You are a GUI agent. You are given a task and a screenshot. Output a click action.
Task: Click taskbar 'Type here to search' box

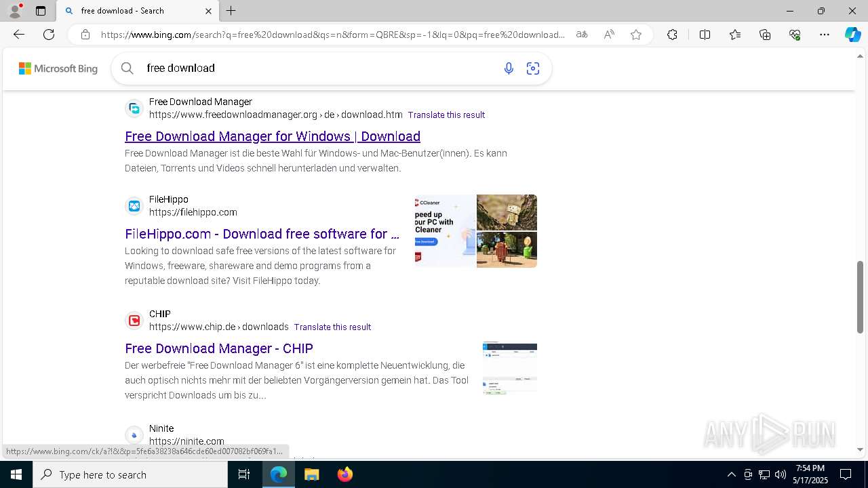coord(130,474)
